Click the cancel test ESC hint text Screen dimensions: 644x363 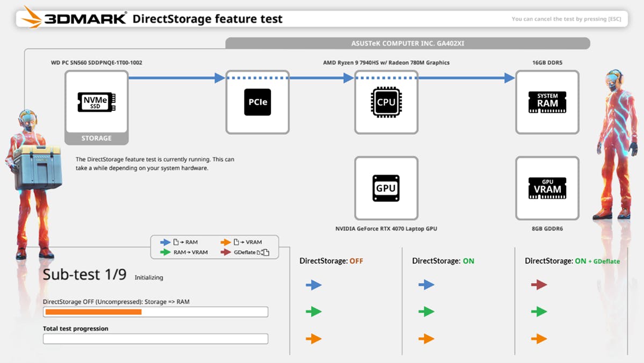click(x=566, y=19)
